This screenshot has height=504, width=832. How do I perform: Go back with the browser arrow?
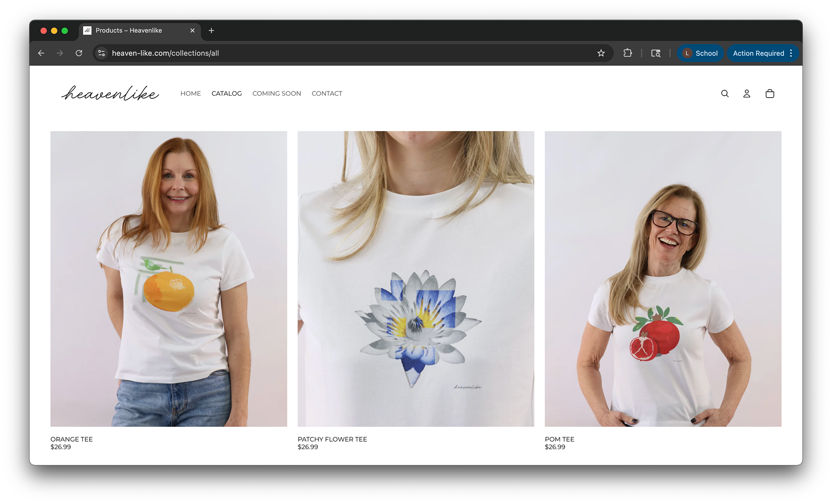coord(41,53)
